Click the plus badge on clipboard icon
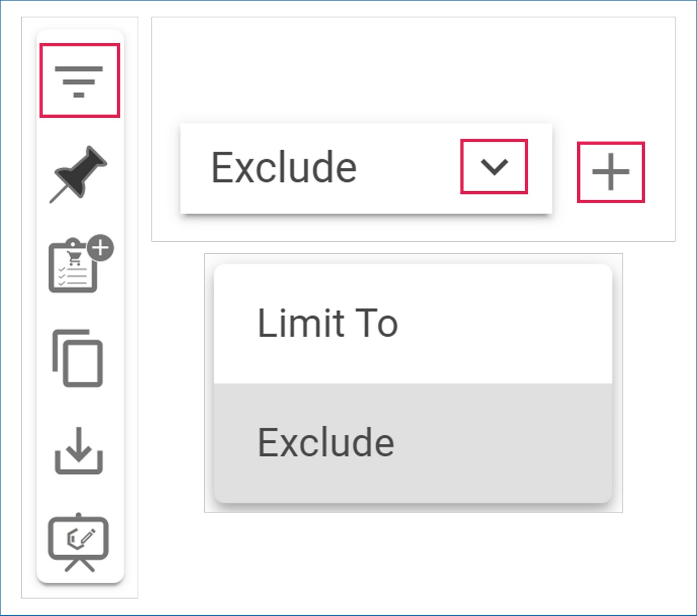Image resolution: width=697 pixels, height=616 pixels. [x=101, y=248]
